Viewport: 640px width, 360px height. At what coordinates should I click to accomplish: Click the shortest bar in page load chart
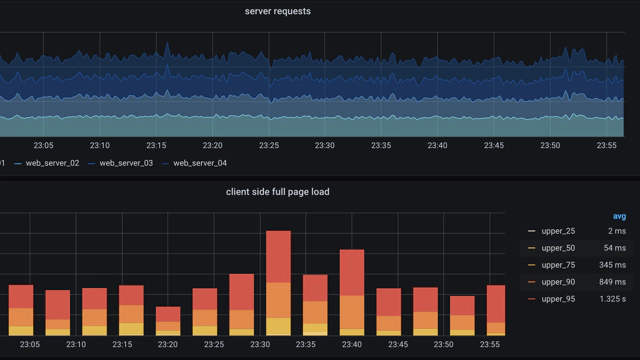(x=168, y=321)
